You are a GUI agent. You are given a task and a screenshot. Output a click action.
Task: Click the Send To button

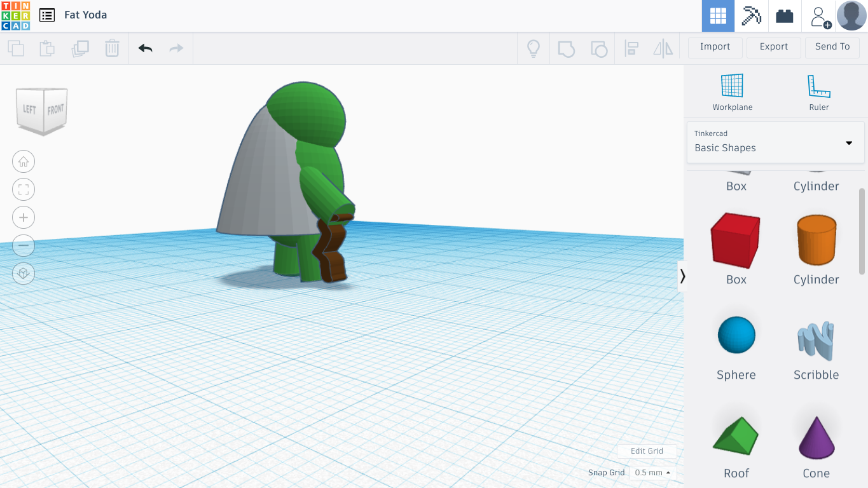pos(832,47)
